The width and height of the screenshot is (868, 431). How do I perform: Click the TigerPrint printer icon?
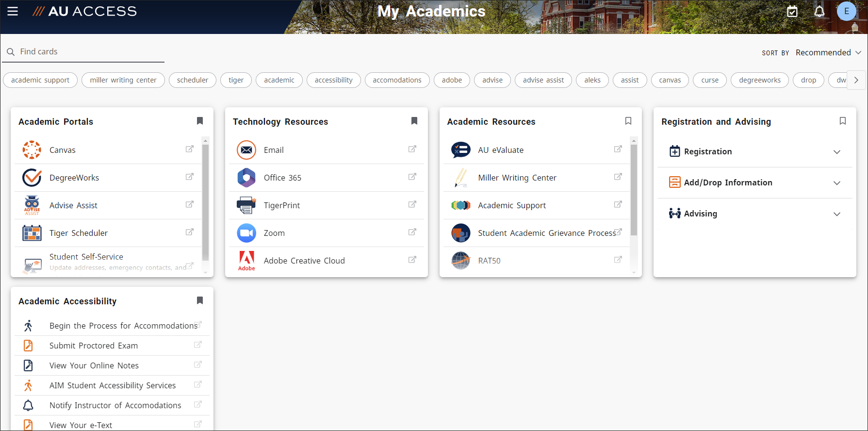[x=246, y=205]
